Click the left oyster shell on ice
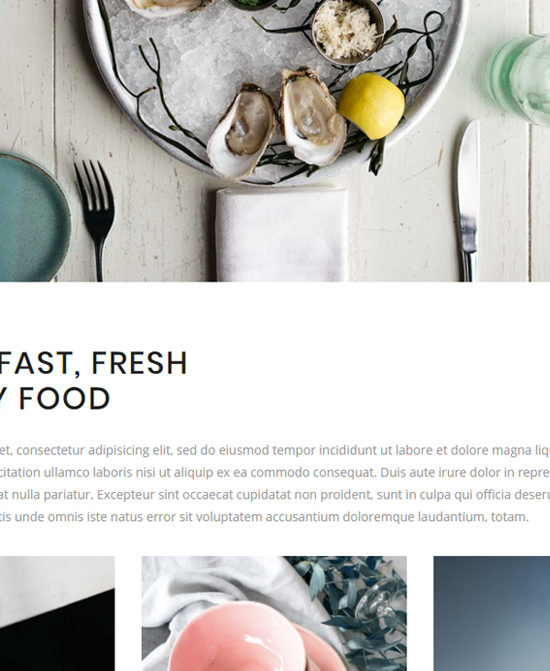 click(241, 131)
